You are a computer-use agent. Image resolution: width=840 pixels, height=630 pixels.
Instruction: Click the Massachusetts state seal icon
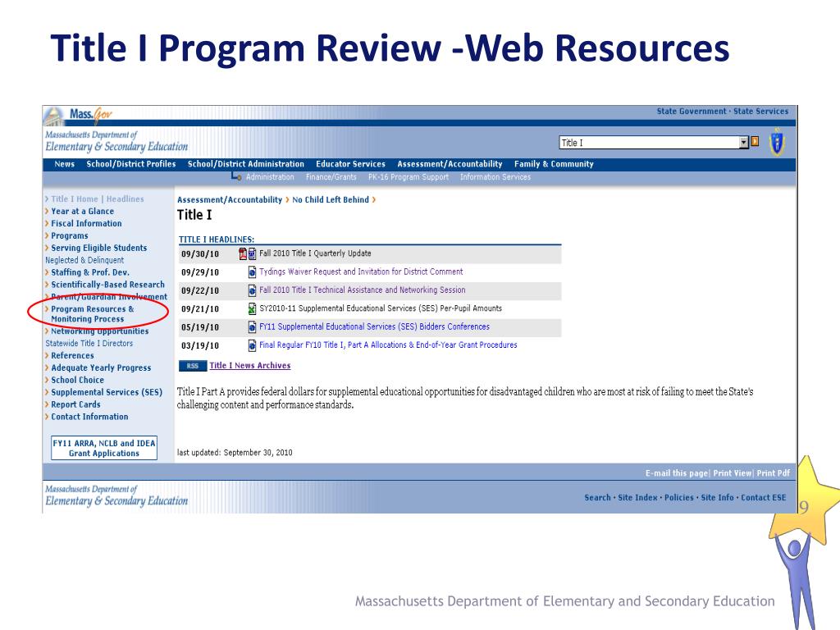777,142
